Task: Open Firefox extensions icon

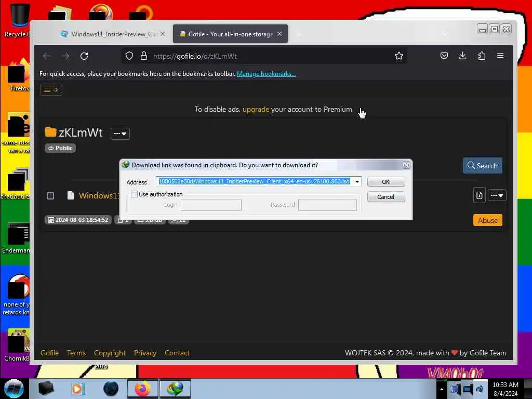Action: 482,56
